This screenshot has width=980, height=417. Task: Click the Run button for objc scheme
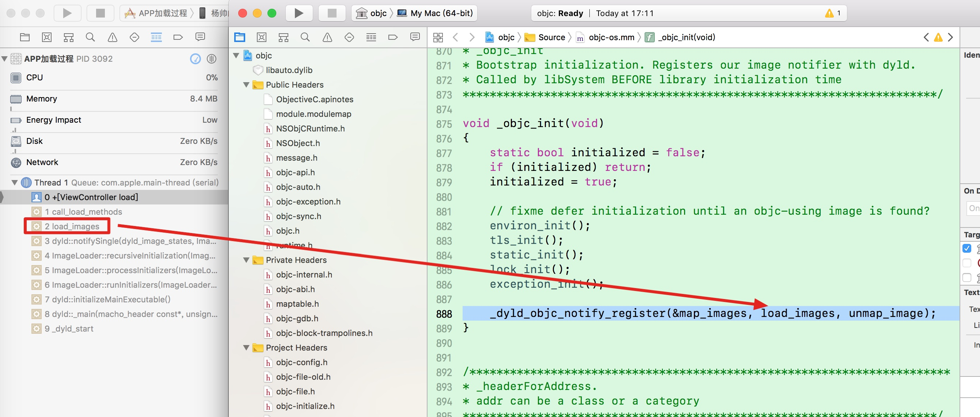point(299,13)
